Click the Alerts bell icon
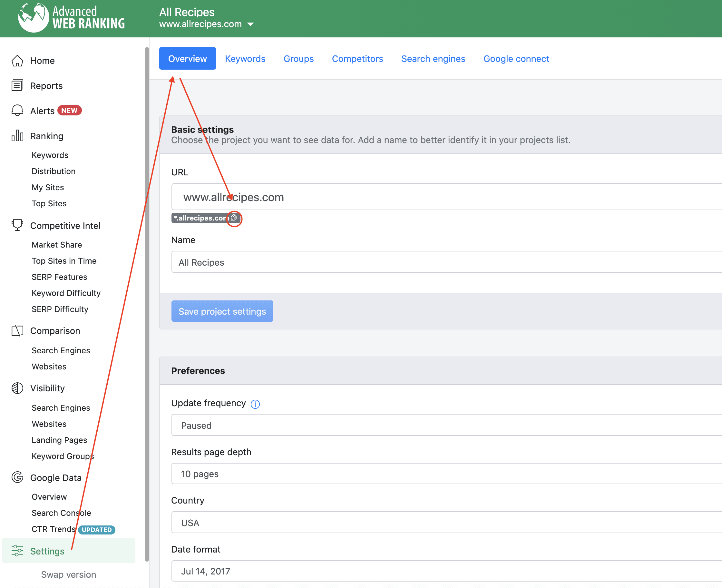This screenshot has height=588, width=722. click(17, 111)
